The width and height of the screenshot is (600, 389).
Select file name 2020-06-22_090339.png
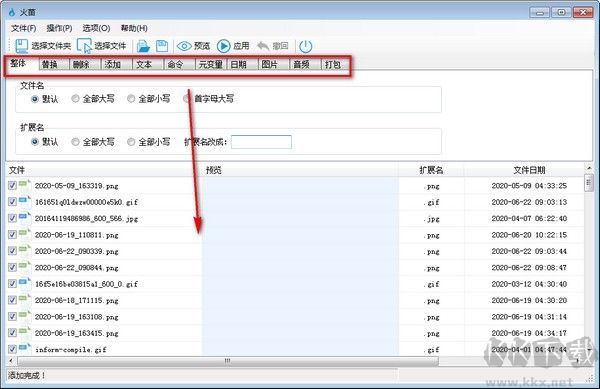[77, 251]
